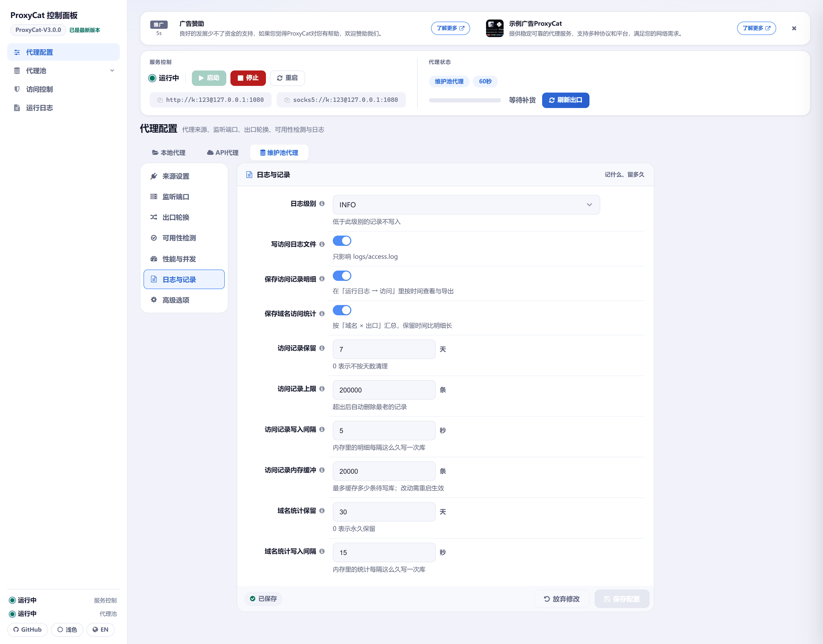Click the 等待补货 progress bar
The width and height of the screenshot is (823, 644).
click(465, 100)
